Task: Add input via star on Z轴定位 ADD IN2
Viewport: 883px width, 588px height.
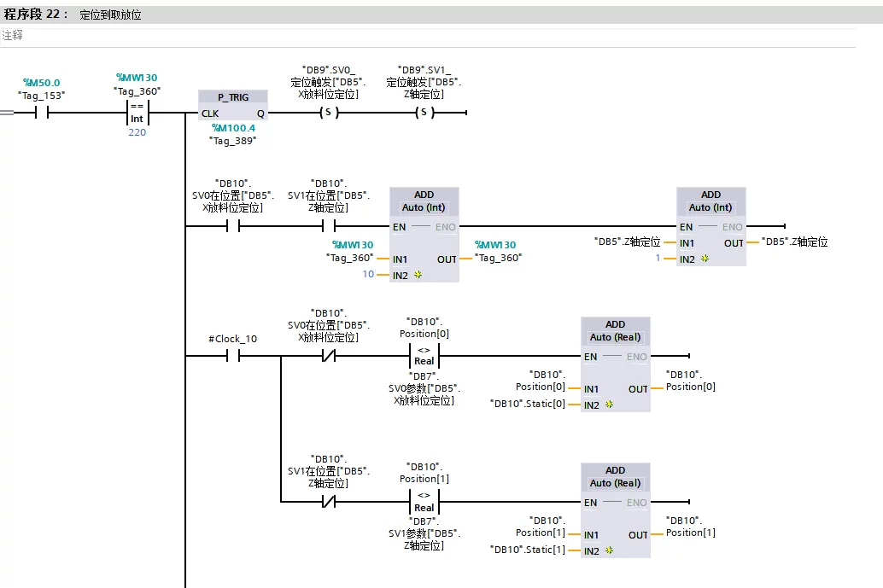Action: point(705,259)
